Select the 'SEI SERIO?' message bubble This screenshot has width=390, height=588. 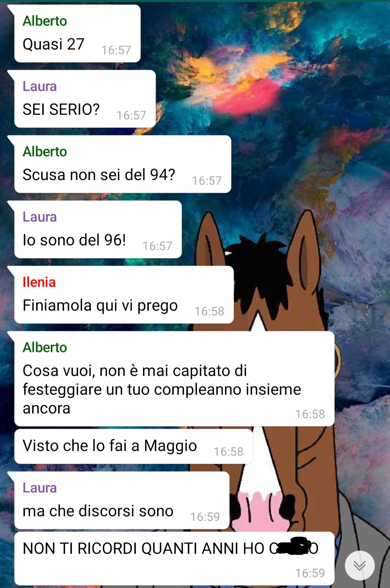point(84,99)
